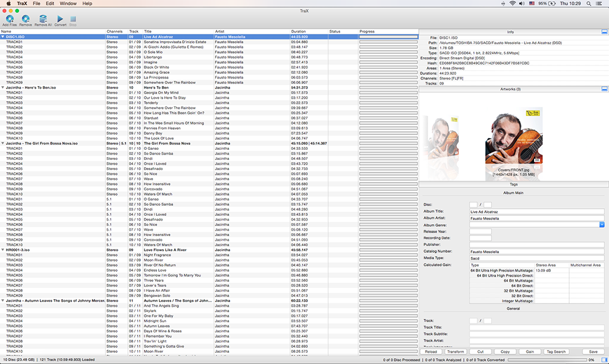The image size is (609, 364).
Task: Click the clock showing Thu 10:29
Action: (570, 4)
